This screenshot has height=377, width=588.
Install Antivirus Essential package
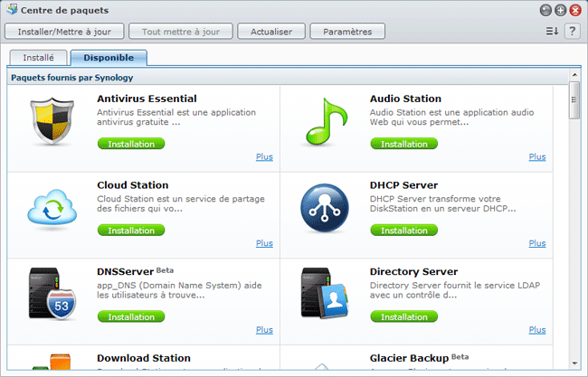(x=131, y=144)
